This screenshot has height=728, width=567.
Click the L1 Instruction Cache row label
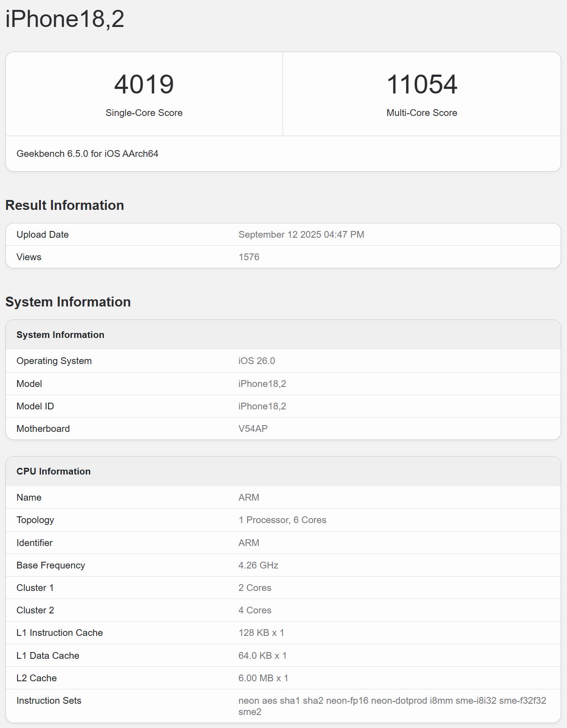click(60, 633)
